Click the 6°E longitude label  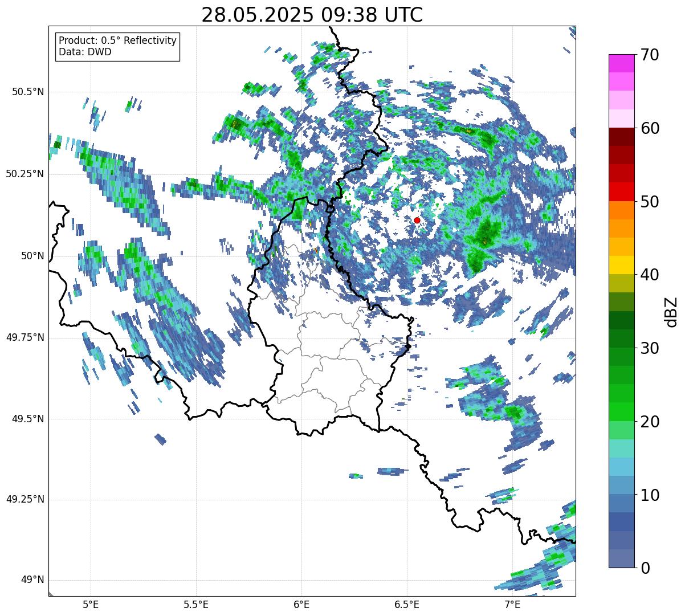(301, 604)
